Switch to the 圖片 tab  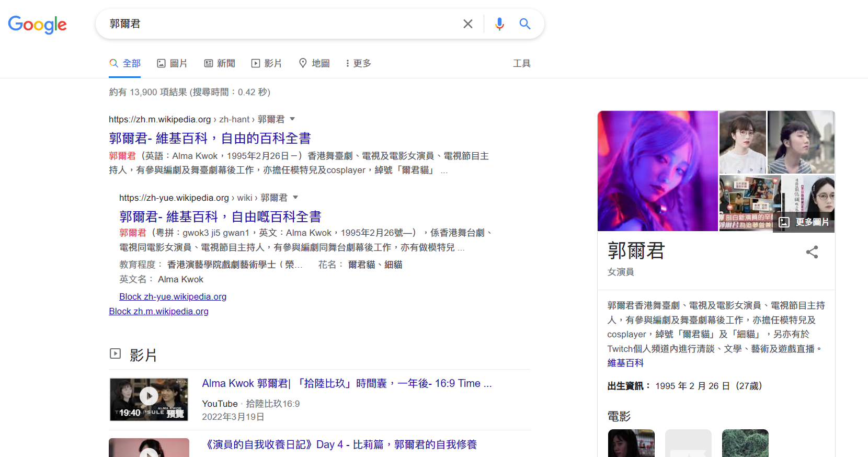(x=172, y=63)
